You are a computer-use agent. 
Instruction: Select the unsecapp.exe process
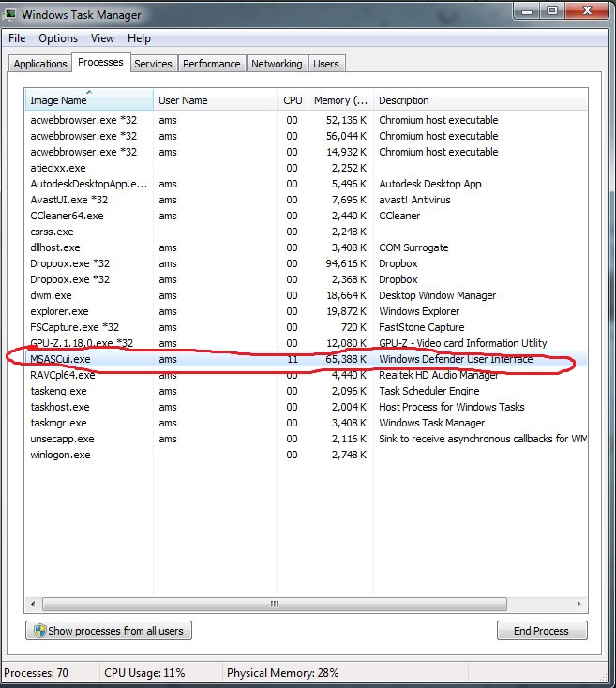(306, 439)
